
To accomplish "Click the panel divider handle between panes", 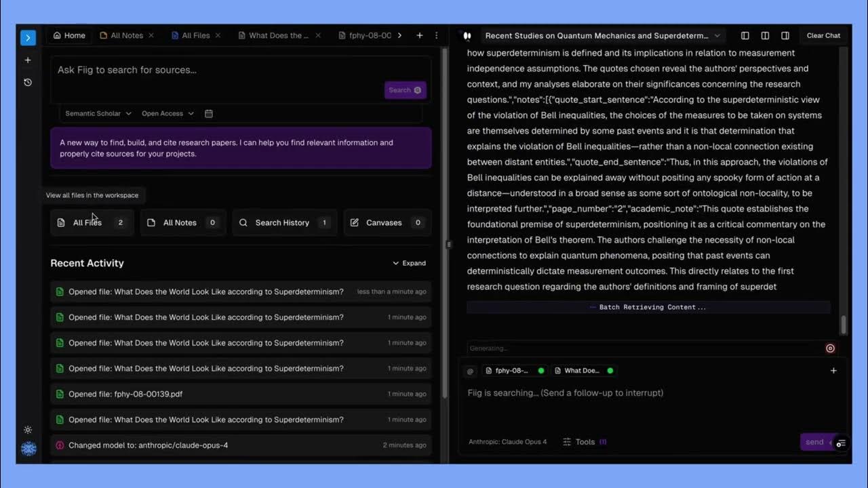I will tap(448, 245).
